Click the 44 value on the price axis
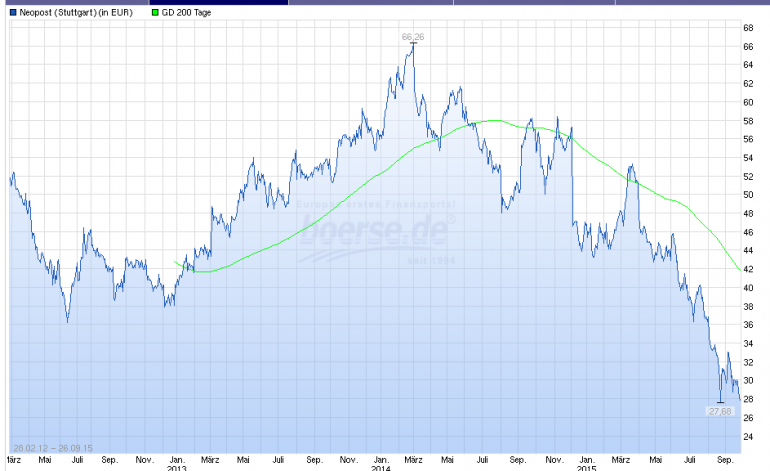 (x=748, y=250)
